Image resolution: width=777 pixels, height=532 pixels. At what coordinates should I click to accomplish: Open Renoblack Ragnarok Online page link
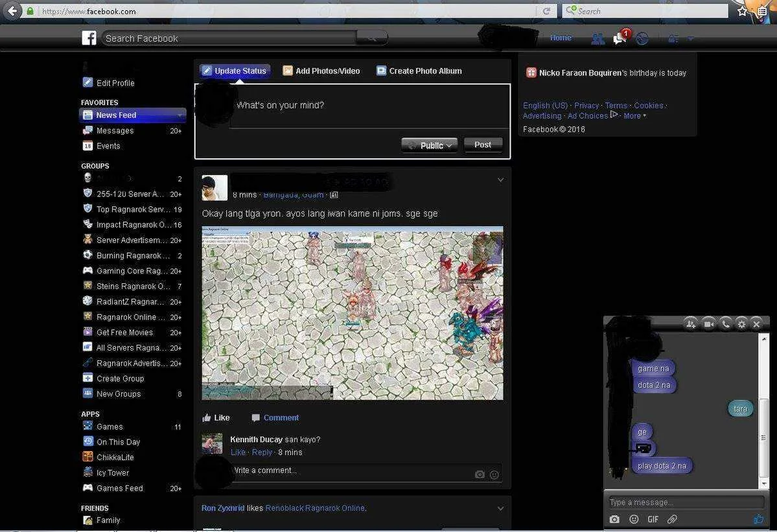point(315,508)
